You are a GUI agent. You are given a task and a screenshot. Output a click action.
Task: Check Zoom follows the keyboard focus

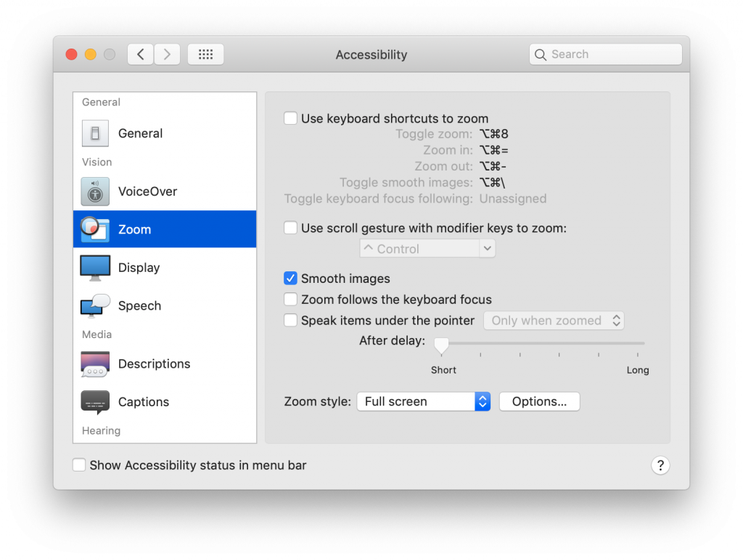pyautogui.click(x=290, y=300)
